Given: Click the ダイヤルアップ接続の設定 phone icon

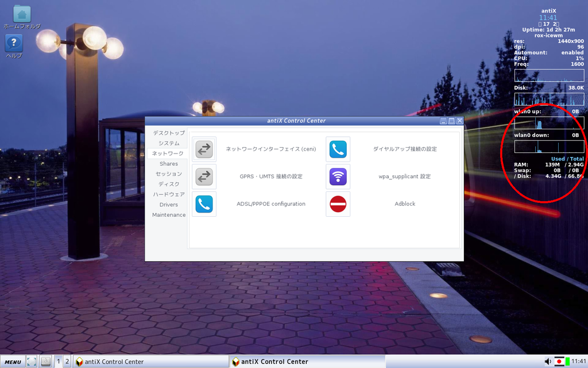Looking at the screenshot, I should coord(338,149).
